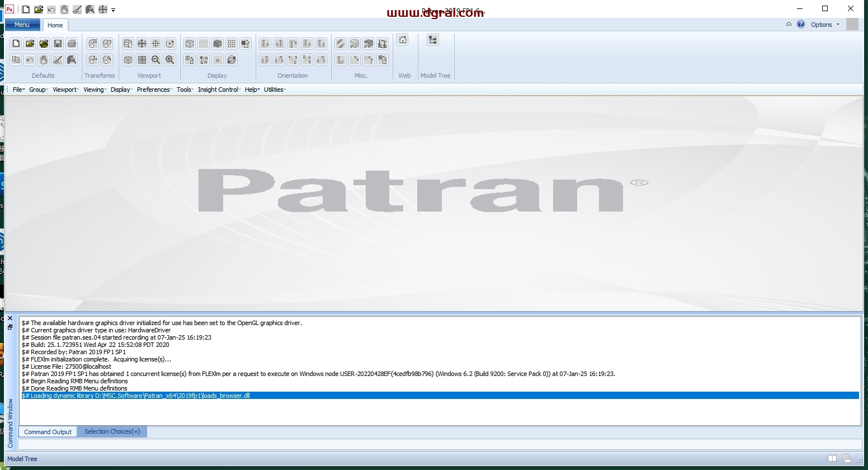868x470 pixels.
Task: Click the blue help question mark icon
Action: (801, 24)
